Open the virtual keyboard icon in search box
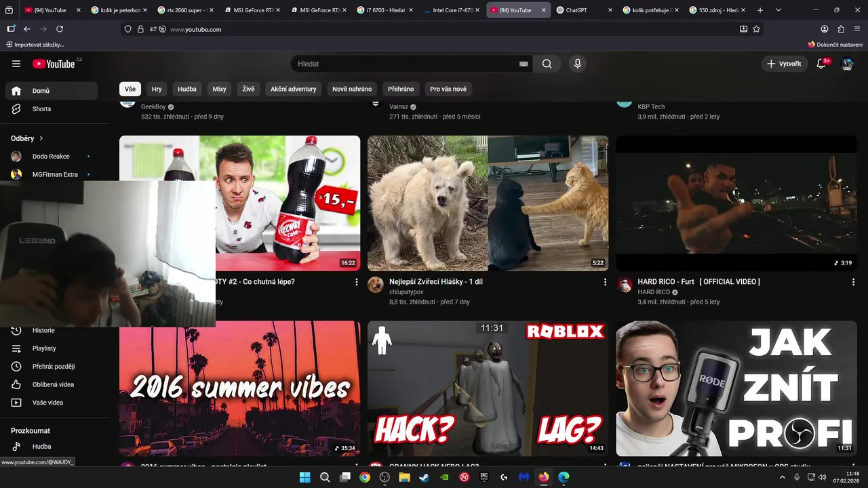 tap(523, 64)
